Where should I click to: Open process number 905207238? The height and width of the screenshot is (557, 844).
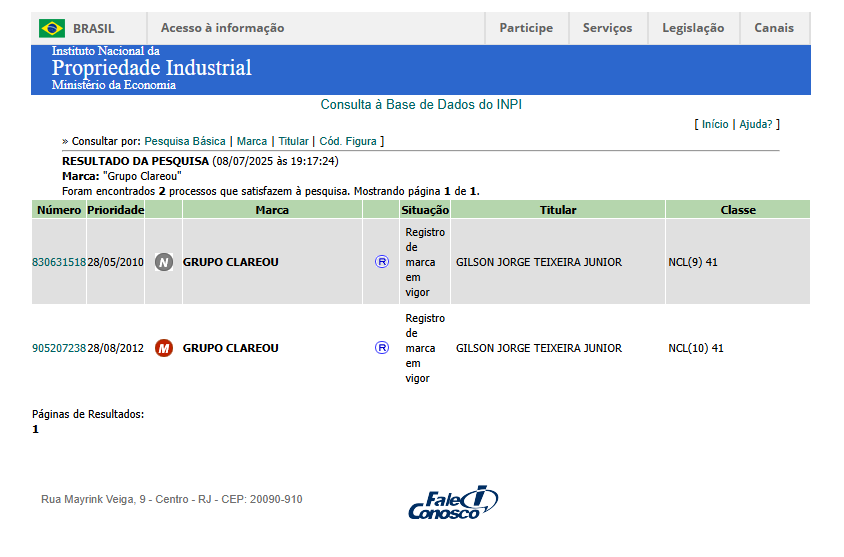click(59, 348)
